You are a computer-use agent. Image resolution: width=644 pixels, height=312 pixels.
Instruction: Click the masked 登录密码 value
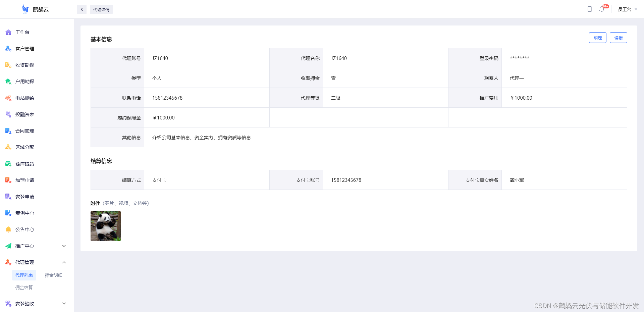pyautogui.click(x=520, y=58)
